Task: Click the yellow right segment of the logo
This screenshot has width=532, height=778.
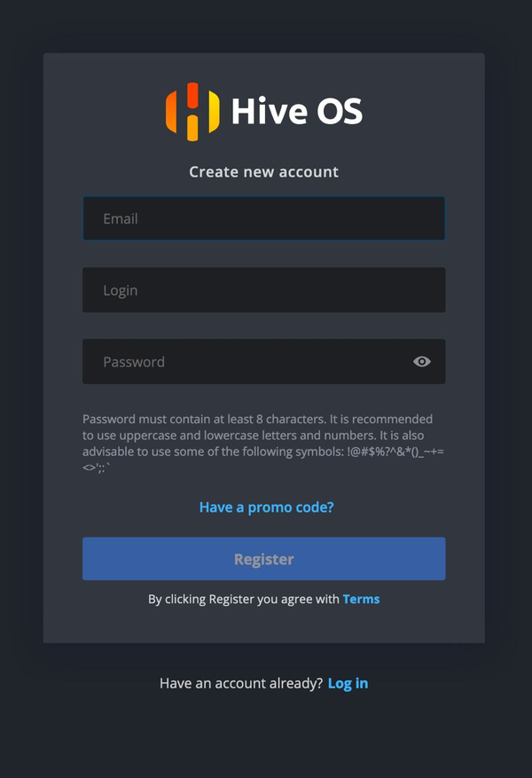Action: coord(215,112)
